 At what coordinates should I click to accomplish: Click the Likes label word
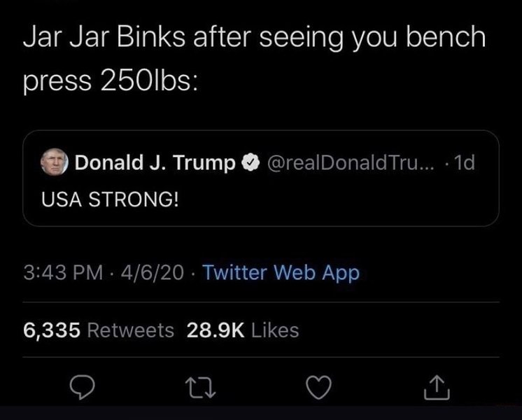[x=274, y=330]
